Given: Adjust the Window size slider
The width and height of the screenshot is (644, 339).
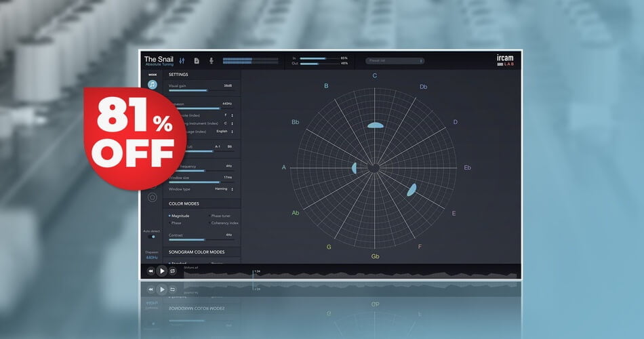Looking at the screenshot, I should point(201,182).
